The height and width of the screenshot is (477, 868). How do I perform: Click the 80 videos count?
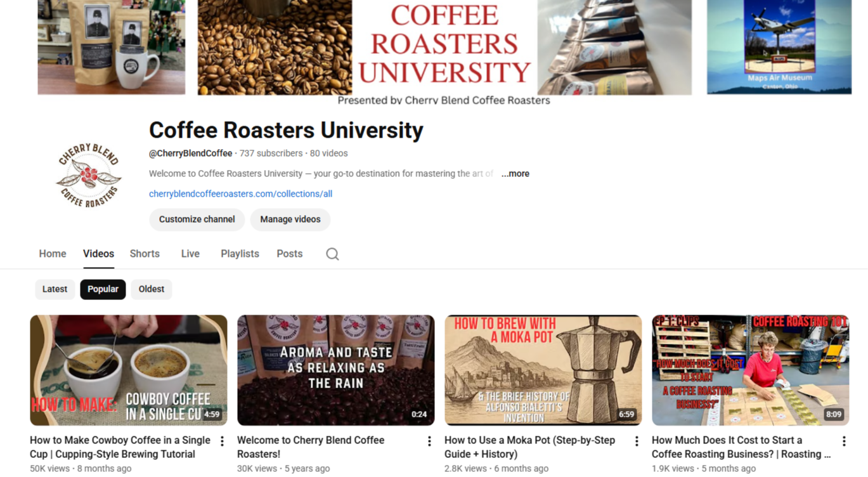pos(328,154)
